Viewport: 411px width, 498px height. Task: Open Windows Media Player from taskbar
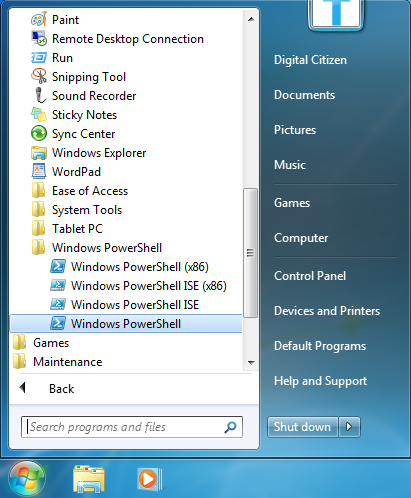(x=149, y=479)
